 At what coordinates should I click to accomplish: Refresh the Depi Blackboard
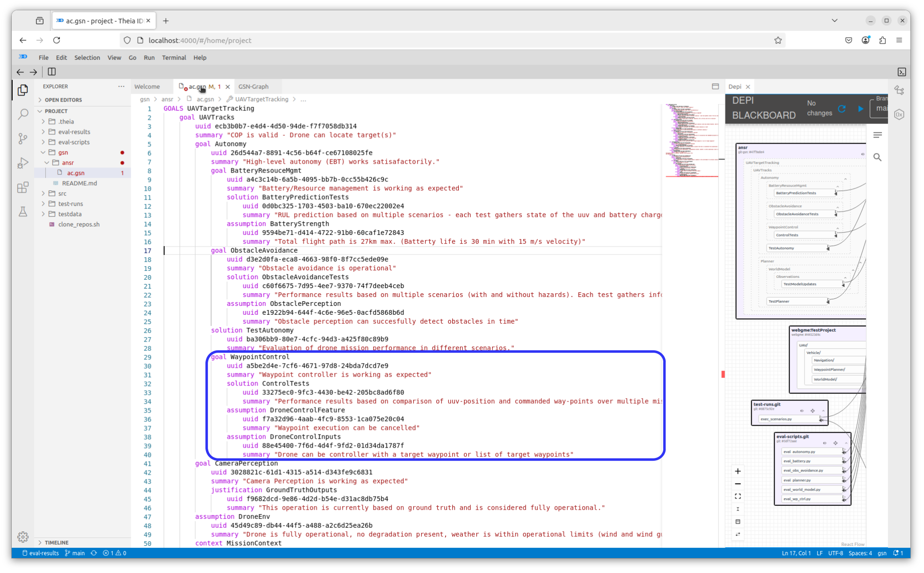(842, 109)
